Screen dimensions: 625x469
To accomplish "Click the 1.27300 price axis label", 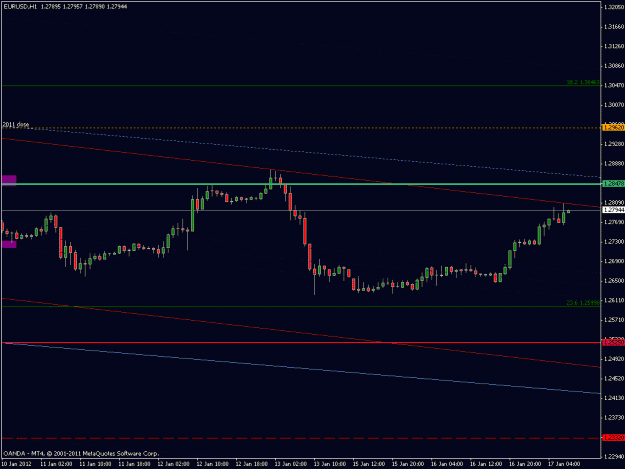I will coord(614,241).
